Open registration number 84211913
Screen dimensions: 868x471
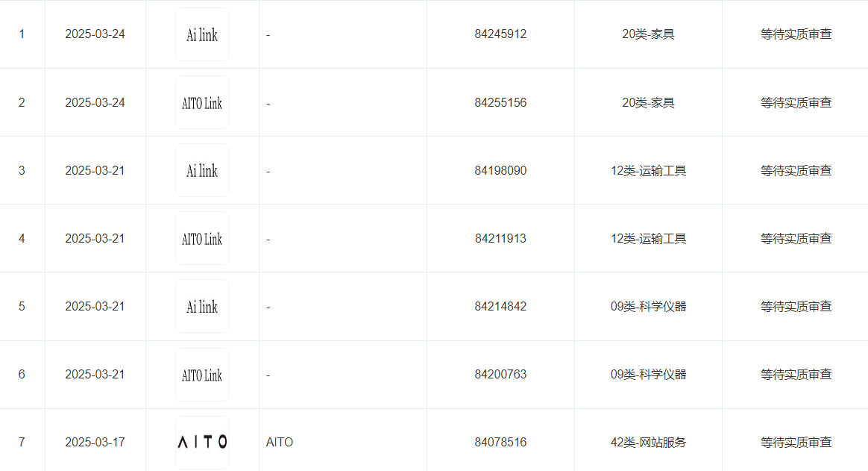(500, 239)
